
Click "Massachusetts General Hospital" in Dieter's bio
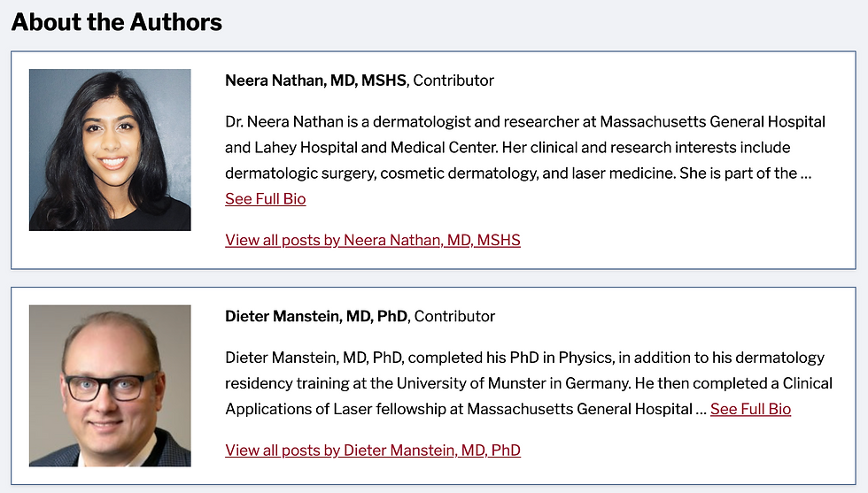coord(579,410)
